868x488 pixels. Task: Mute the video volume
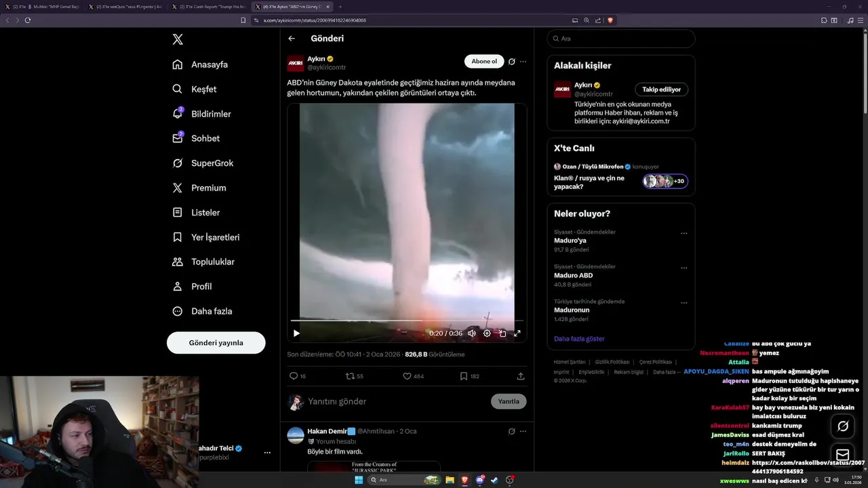point(472,333)
